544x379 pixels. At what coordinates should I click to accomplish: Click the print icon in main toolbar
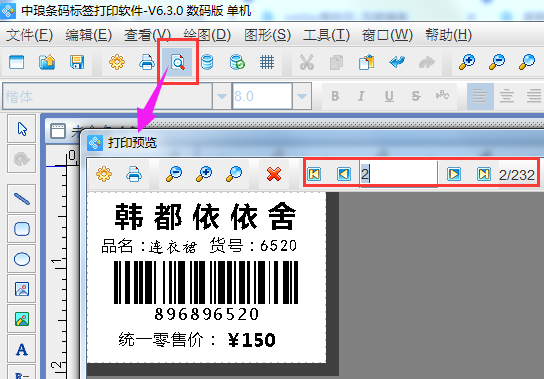pyautogui.click(x=147, y=62)
